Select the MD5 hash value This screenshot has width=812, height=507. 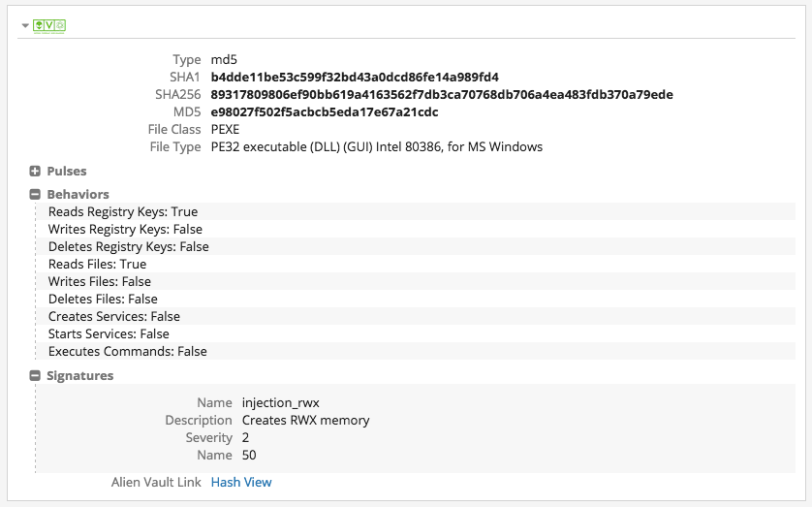click(x=325, y=112)
